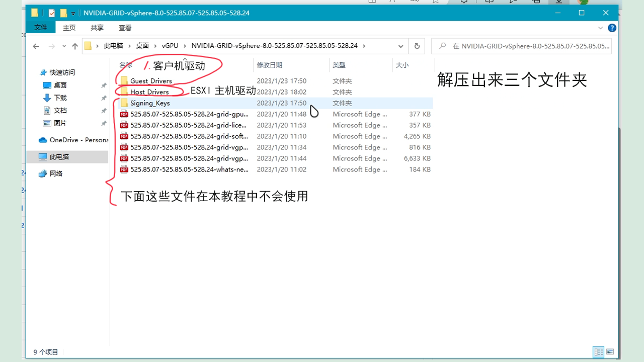Screen dimensions: 644x362
Task: Switch to the 主页 ribbon tab
Action: [69, 28]
